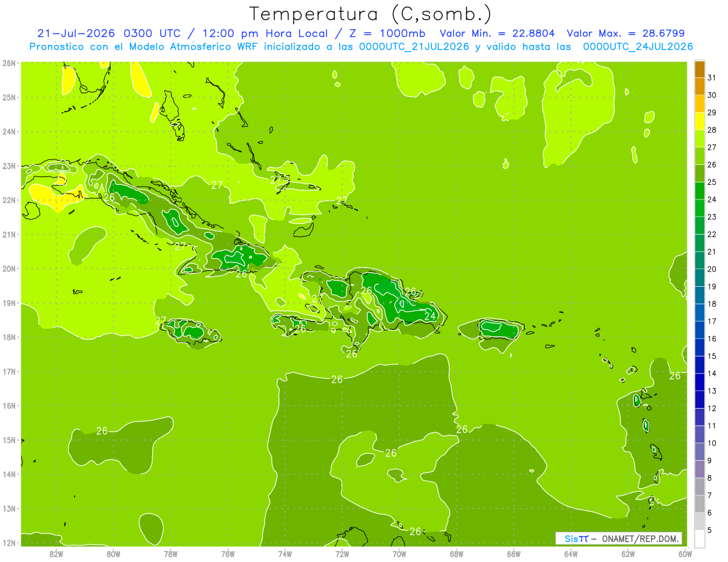Click the 'Valor Min. = 22.8804' value

[498, 33]
